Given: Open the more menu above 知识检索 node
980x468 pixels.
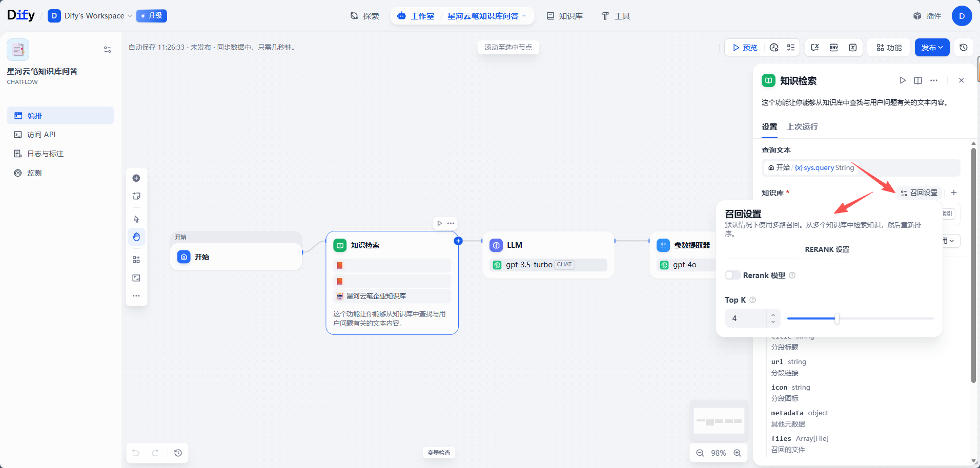Looking at the screenshot, I should 451,223.
